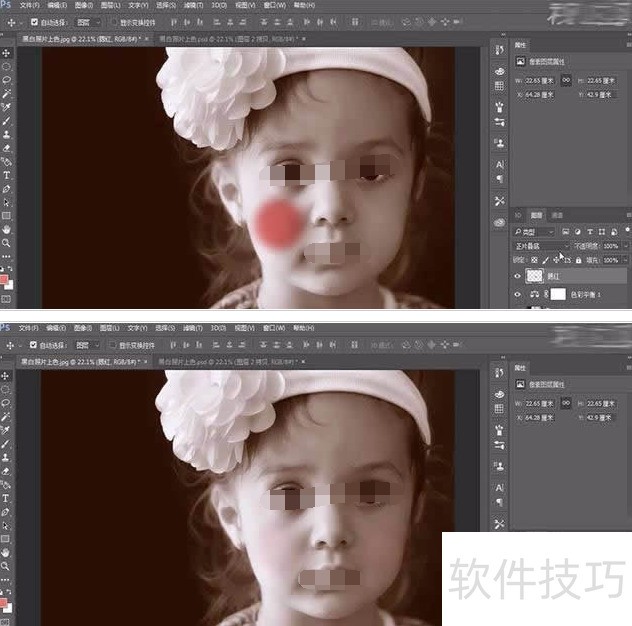Toggle 显示变换控件 checkbox in lower screenshot

(x=113, y=345)
